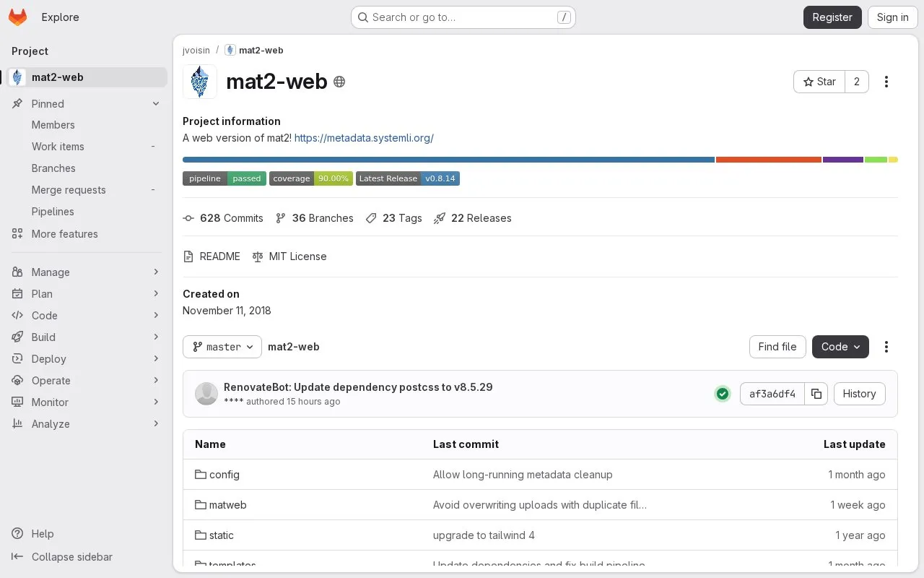Open mat2-web project in sidebar
This screenshot has height=578, width=924.
[x=87, y=77]
